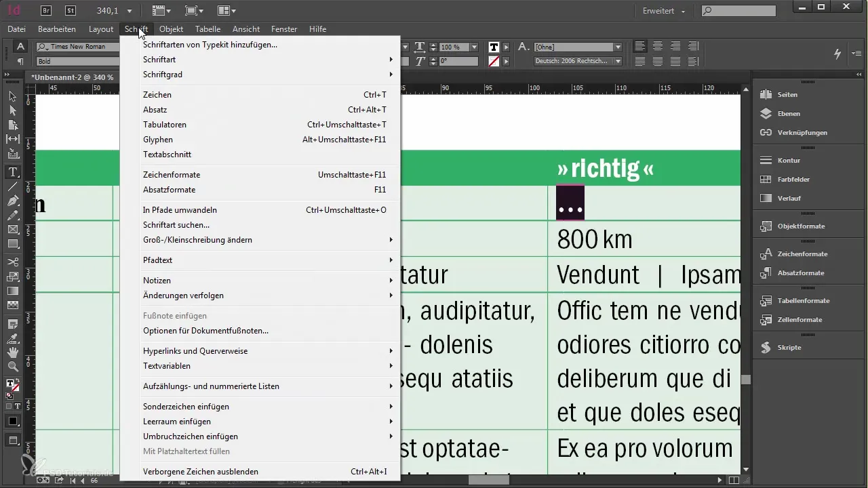Image resolution: width=868 pixels, height=488 pixels.
Task: Click the font name field Times New Roman
Action: [79, 47]
